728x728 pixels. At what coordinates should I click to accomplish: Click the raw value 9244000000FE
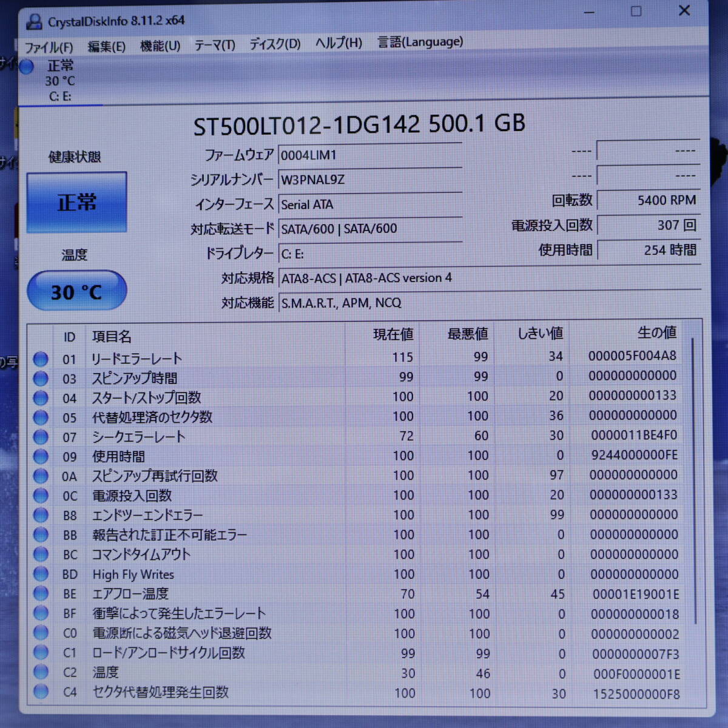(634, 454)
